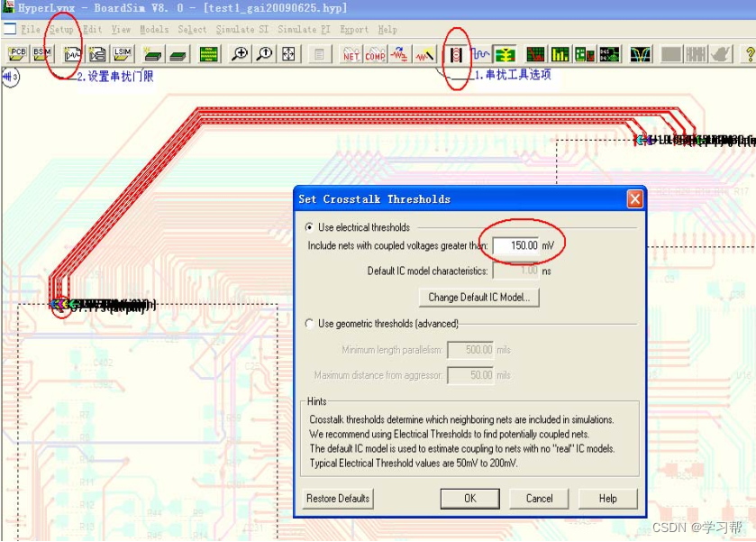Open the View menu
Image resolution: width=756 pixels, height=542 pixels.
click(x=121, y=30)
